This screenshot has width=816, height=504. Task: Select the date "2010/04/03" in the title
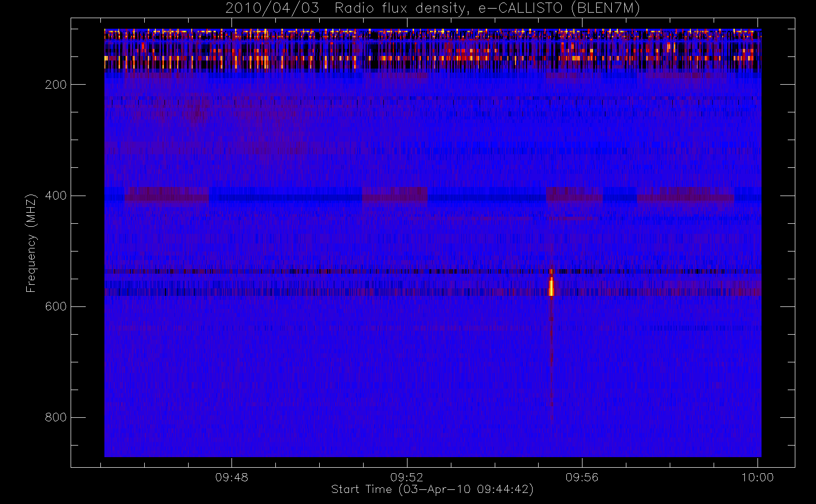[272, 9]
